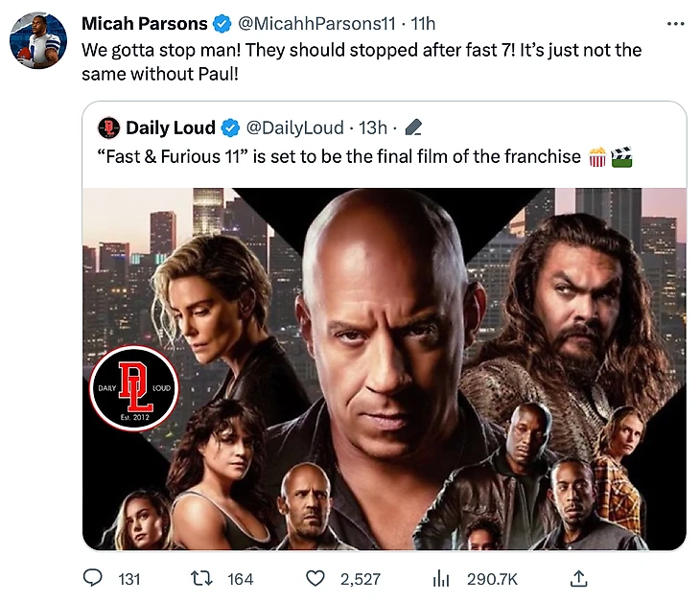Click the 2,527 likes count
Image resolution: width=700 pixels, height=602 pixels.
361,579
